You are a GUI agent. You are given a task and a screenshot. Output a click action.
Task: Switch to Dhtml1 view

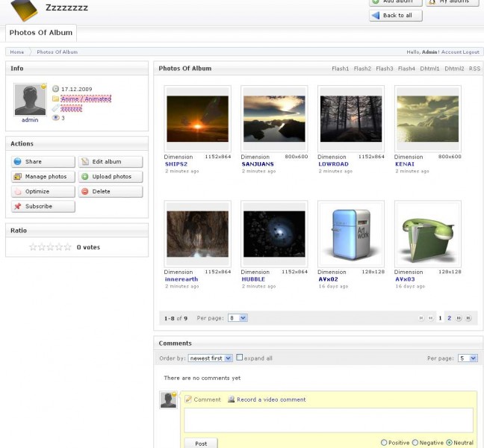tap(429, 69)
